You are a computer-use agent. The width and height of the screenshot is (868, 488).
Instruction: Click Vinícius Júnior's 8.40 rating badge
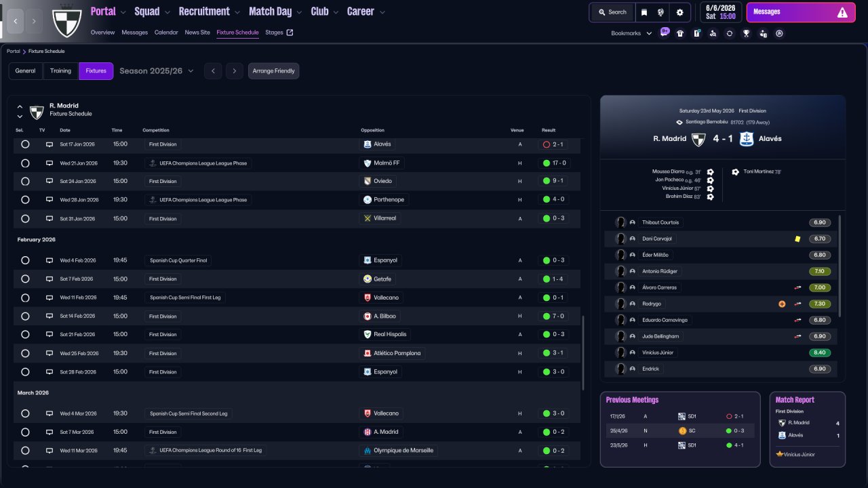pos(820,352)
